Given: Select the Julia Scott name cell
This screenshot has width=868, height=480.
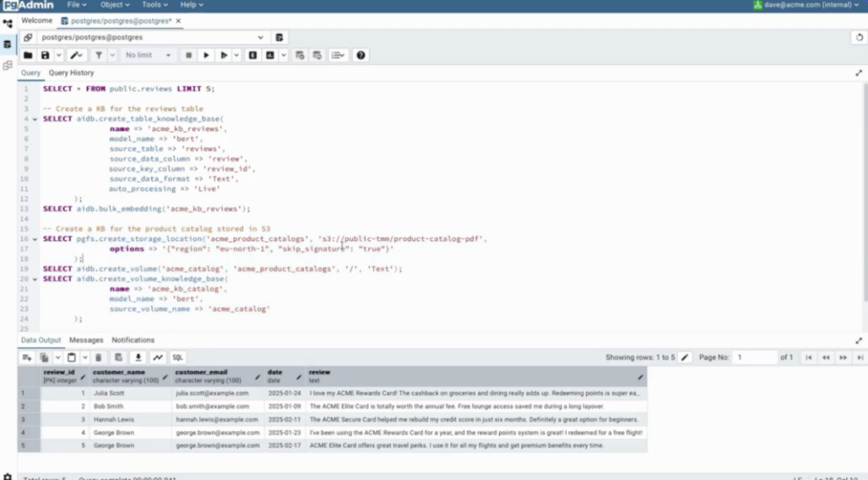Looking at the screenshot, I should click(130, 393).
